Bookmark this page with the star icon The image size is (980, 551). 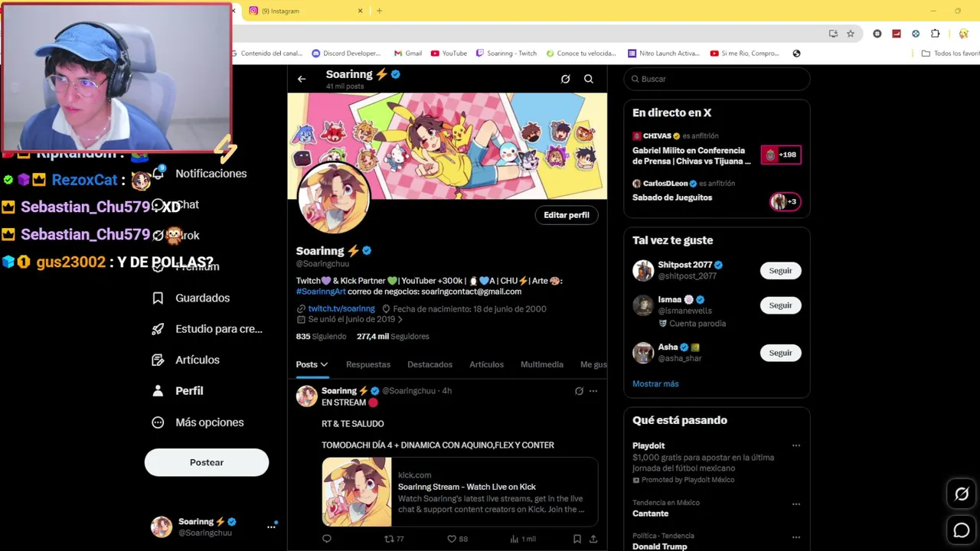851,34
